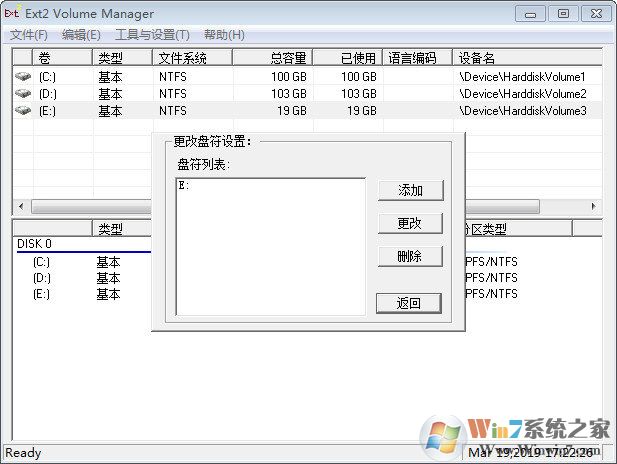Open the 工具与设置(T) menu

click(152, 35)
